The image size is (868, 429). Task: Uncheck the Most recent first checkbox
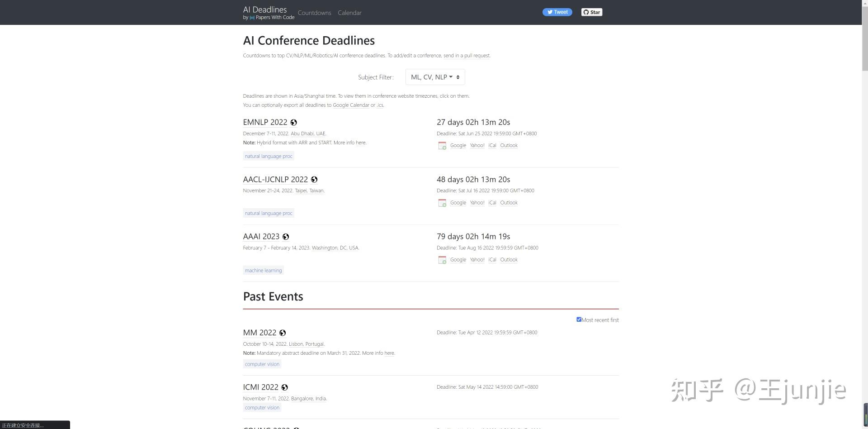click(x=579, y=319)
